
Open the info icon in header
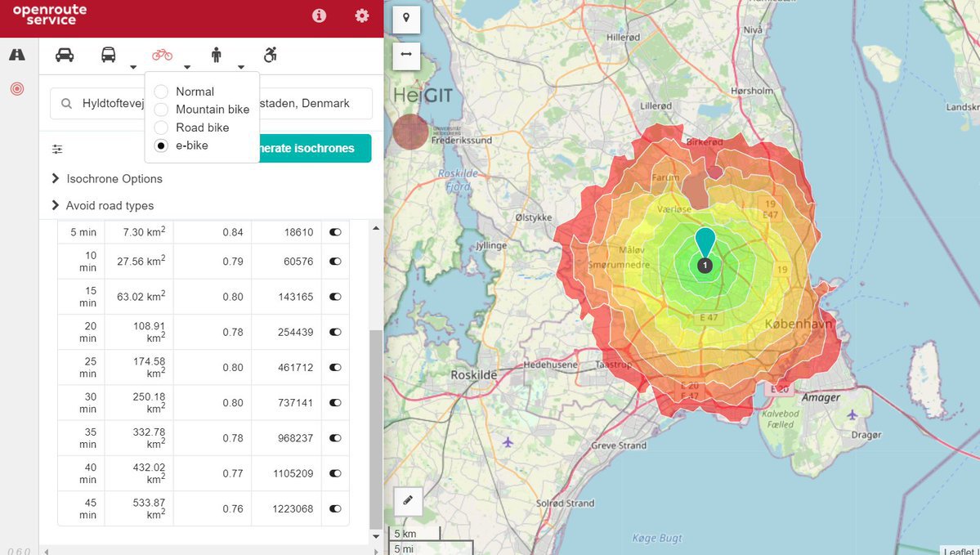coord(320,16)
